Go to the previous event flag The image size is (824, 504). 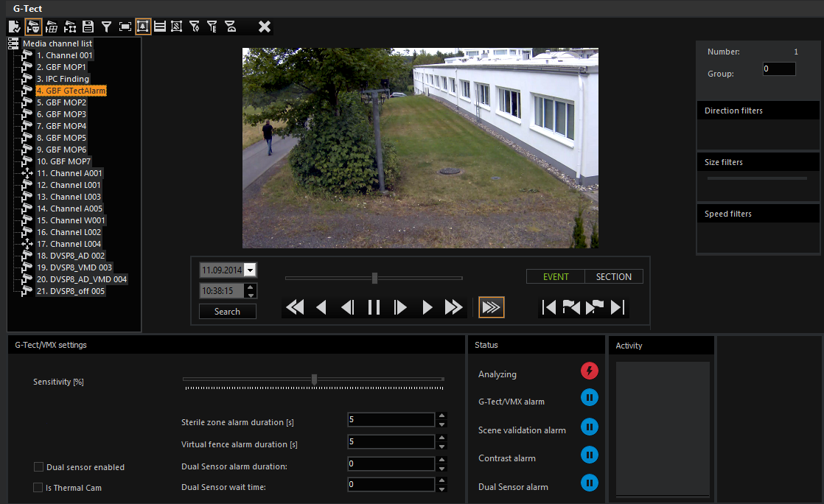tap(571, 307)
